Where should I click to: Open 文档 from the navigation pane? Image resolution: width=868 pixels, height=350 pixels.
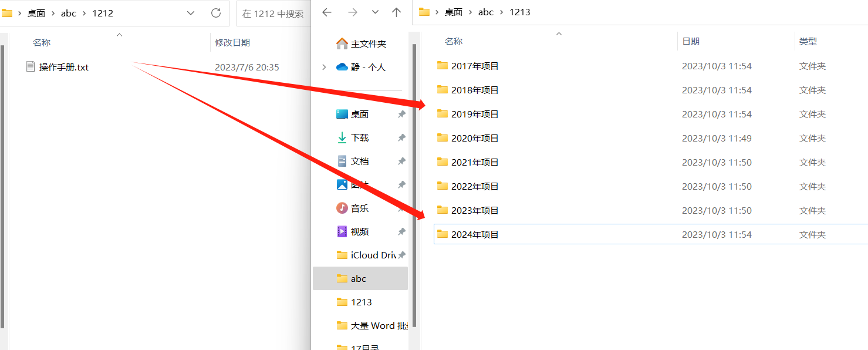359,160
